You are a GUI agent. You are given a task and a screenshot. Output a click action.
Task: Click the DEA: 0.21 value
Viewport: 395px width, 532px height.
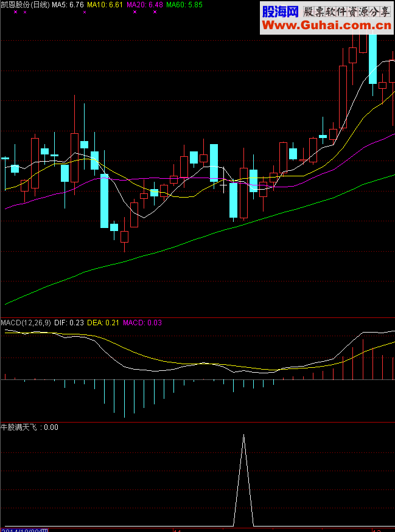pyautogui.click(x=103, y=323)
